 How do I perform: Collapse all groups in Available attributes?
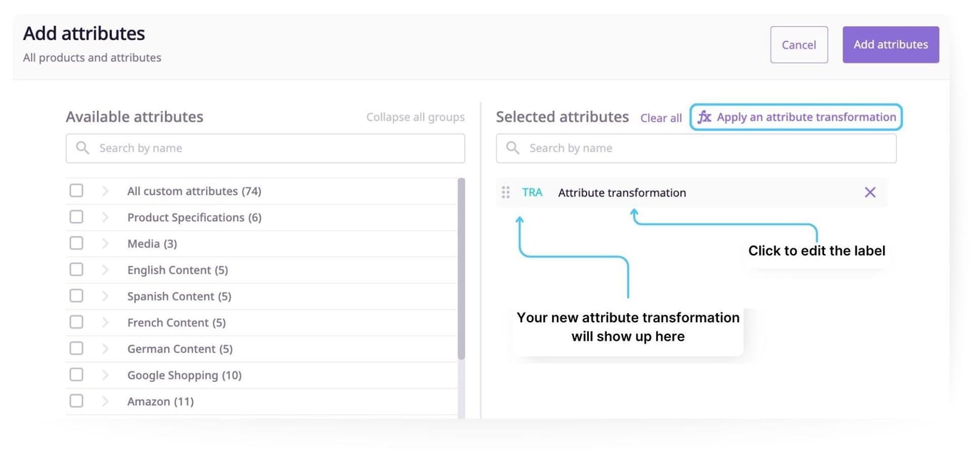pos(415,116)
